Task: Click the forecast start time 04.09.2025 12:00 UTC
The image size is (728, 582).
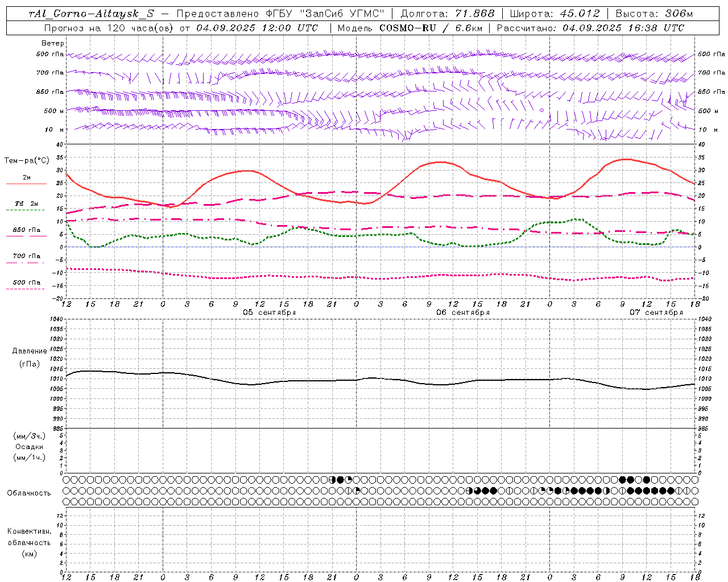Action: [257, 28]
